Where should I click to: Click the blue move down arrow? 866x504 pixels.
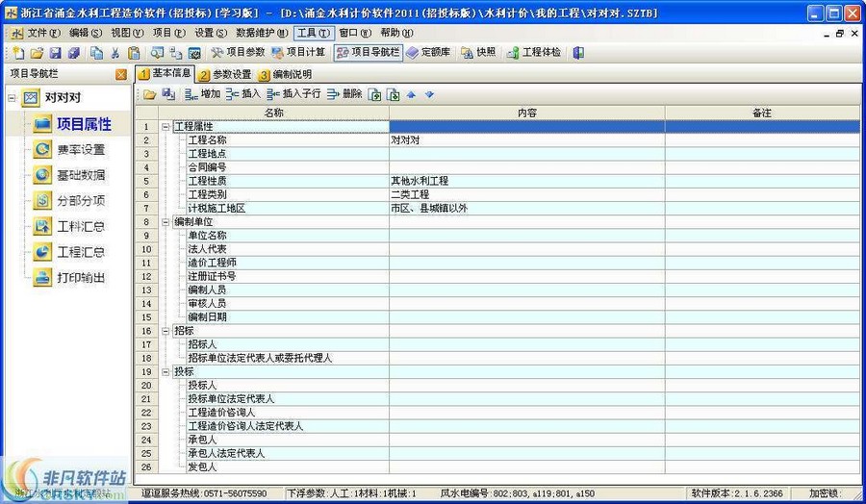click(429, 95)
